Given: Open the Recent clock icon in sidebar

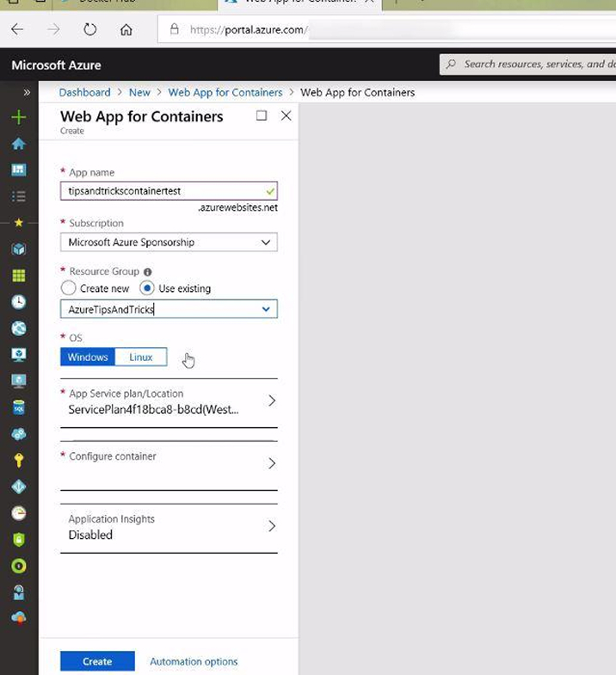Looking at the screenshot, I should [18, 302].
